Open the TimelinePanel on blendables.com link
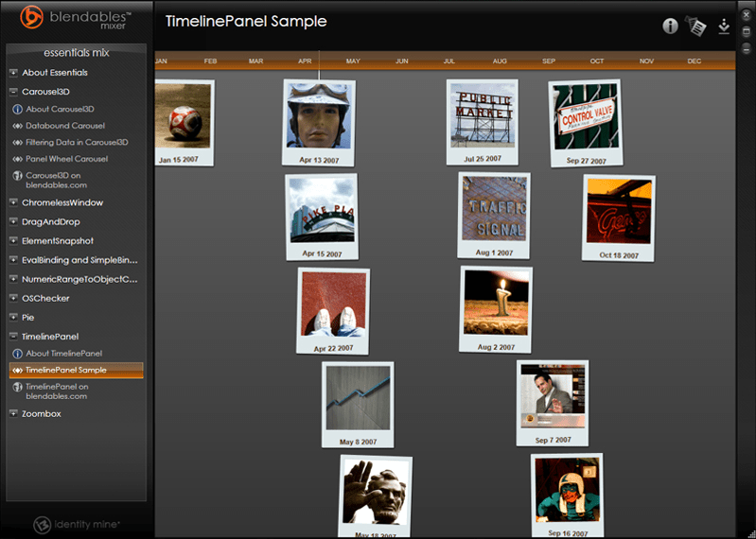The height and width of the screenshot is (539, 756). (57, 391)
